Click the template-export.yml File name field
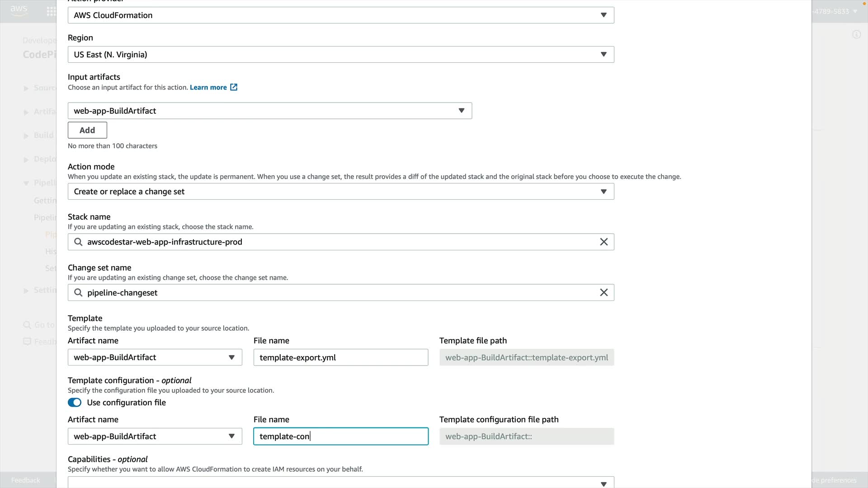The width and height of the screenshot is (868, 488). (340, 357)
